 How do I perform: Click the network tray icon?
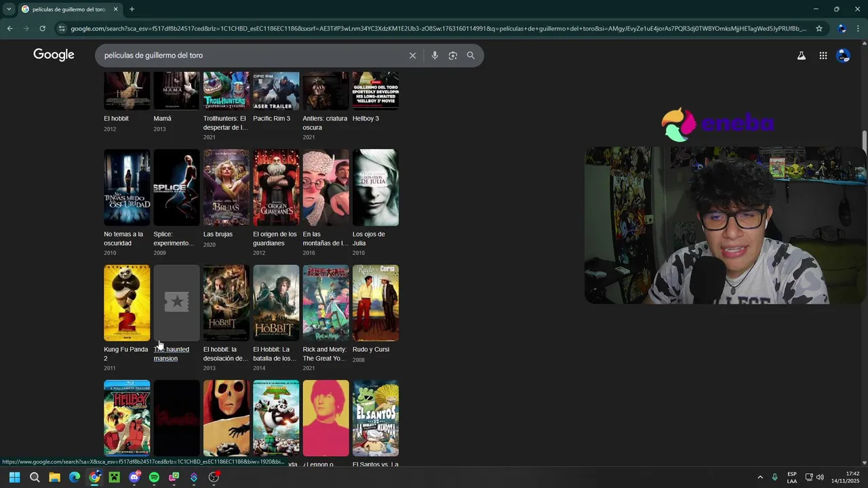(809, 477)
